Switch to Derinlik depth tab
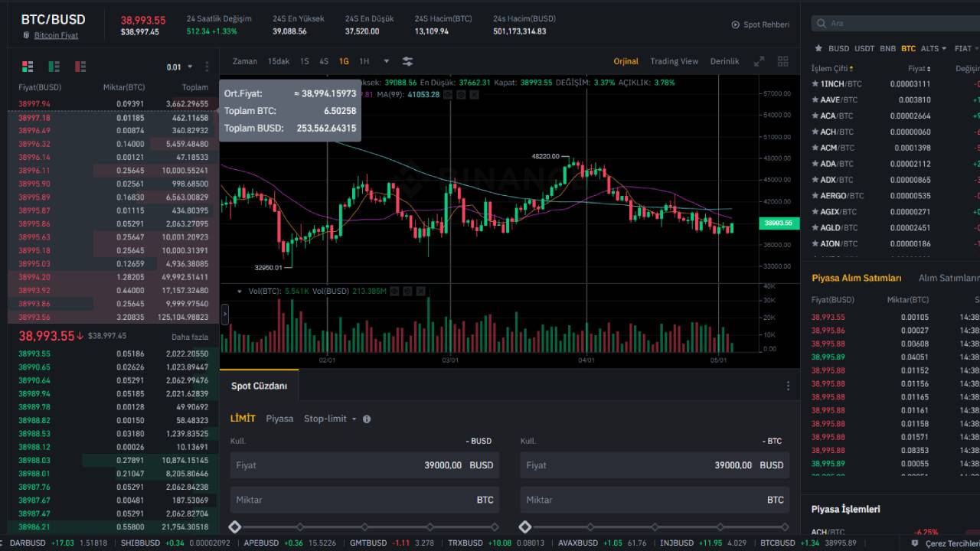Screen dimensions: 980x551 pyautogui.click(x=725, y=61)
